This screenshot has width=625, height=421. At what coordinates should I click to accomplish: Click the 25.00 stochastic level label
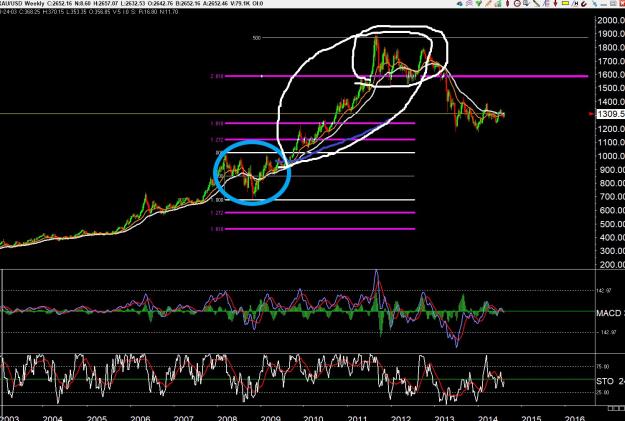[604, 392]
